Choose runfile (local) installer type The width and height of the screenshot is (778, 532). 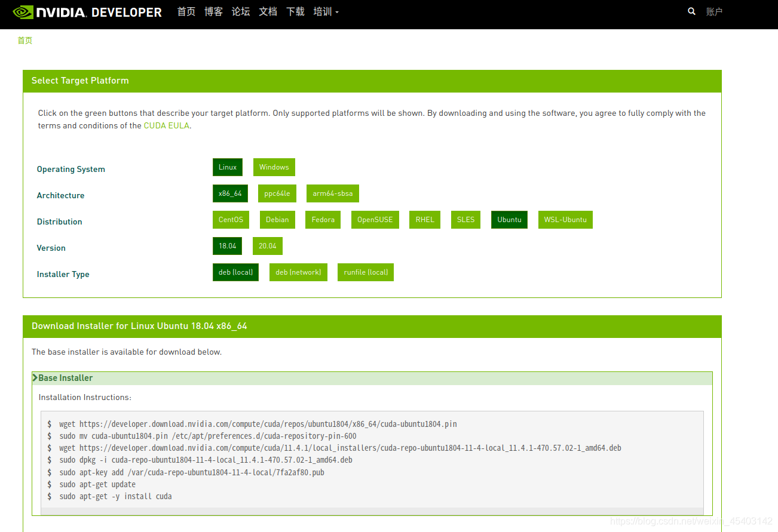coord(366,272)
